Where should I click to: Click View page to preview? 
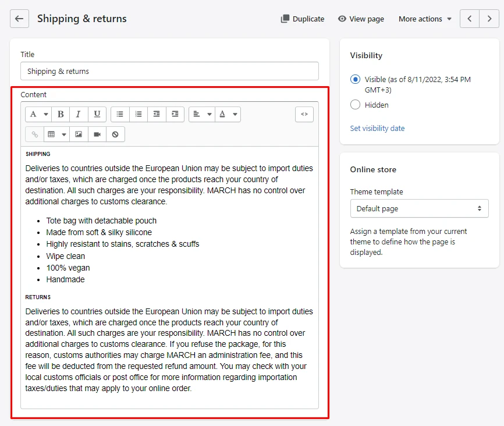click(361, 19)
